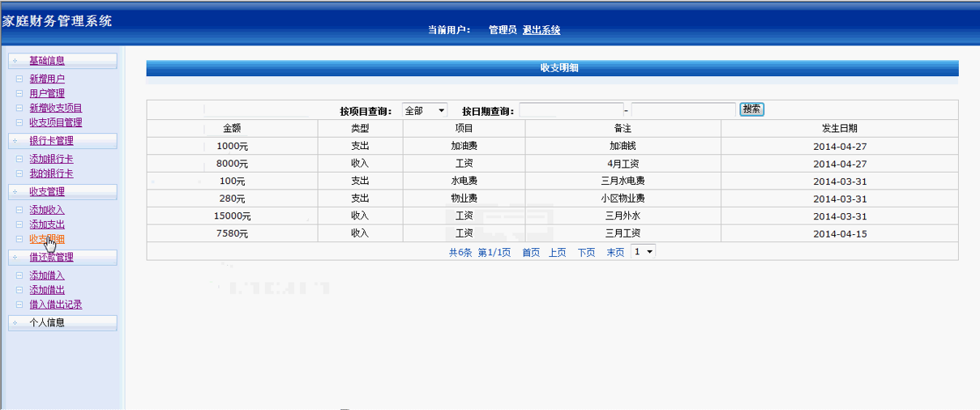Go to 上页 in pagination
Screen dimensions: 980x410
point(558,253)
